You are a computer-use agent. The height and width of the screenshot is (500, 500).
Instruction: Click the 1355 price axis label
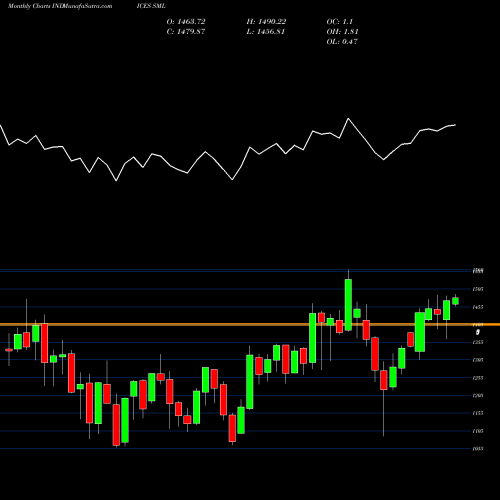(x=478, y=342)
